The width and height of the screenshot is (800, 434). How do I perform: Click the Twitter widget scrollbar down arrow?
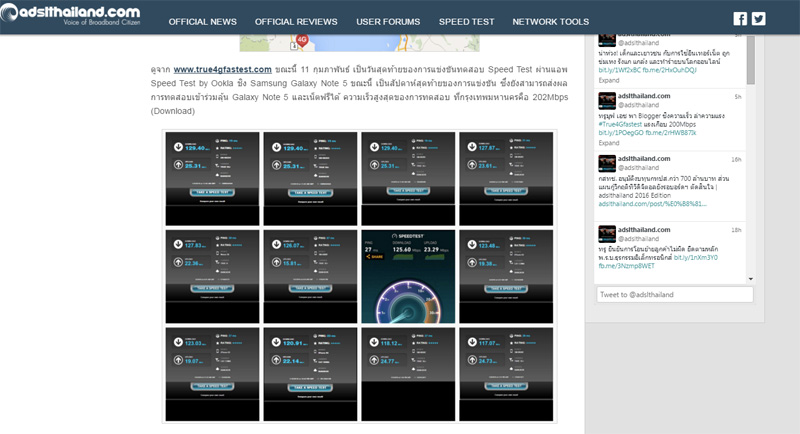(x=751, y=279)
